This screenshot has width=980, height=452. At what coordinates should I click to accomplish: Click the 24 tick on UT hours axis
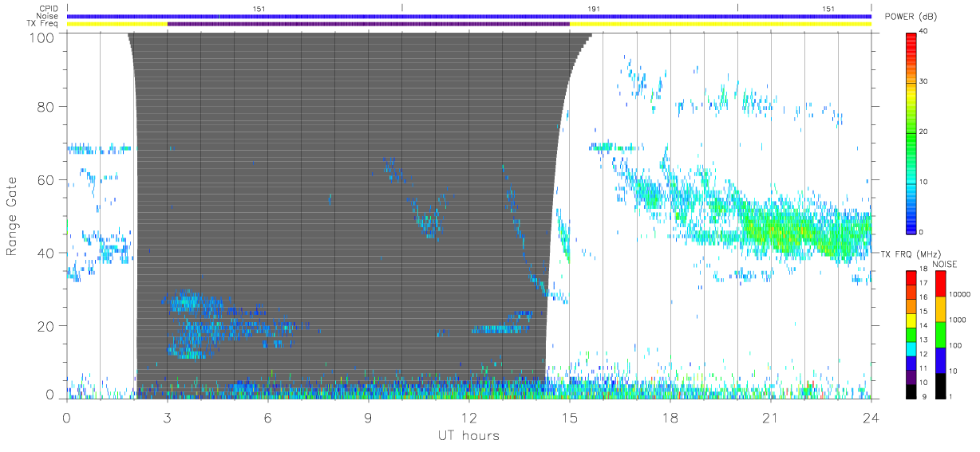871,417
